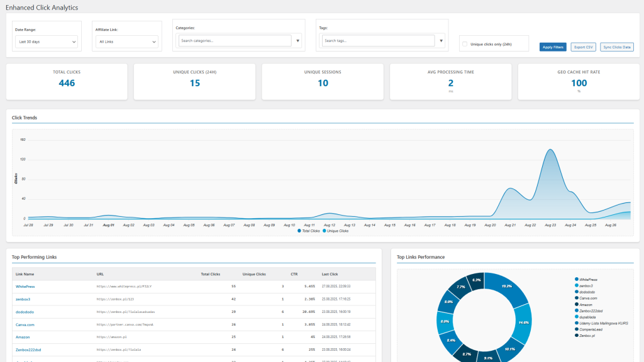The image size is (644, 362).
Task: Toggle Udemy Lista Mailingowa KURS legend entry
Action: pos(577,323)
